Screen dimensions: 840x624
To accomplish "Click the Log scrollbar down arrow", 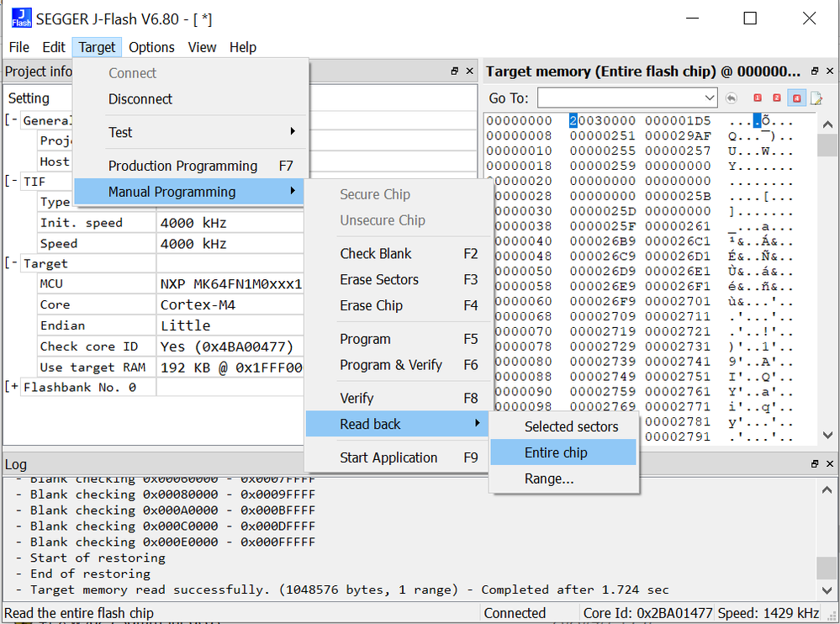I will pyautogui.click(x=827, y=590).
